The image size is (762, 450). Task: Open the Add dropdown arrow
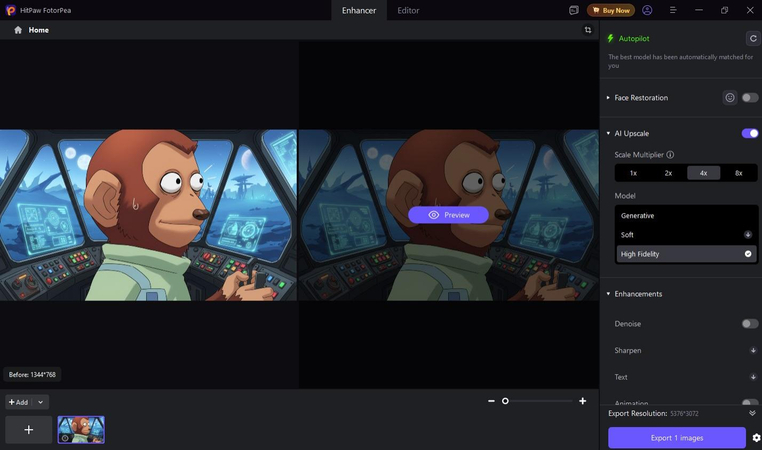click(x=40, y=402)
